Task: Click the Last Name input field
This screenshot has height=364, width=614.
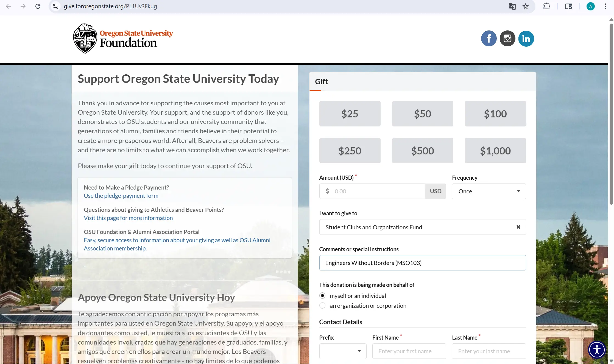Action: pos(489,351)
